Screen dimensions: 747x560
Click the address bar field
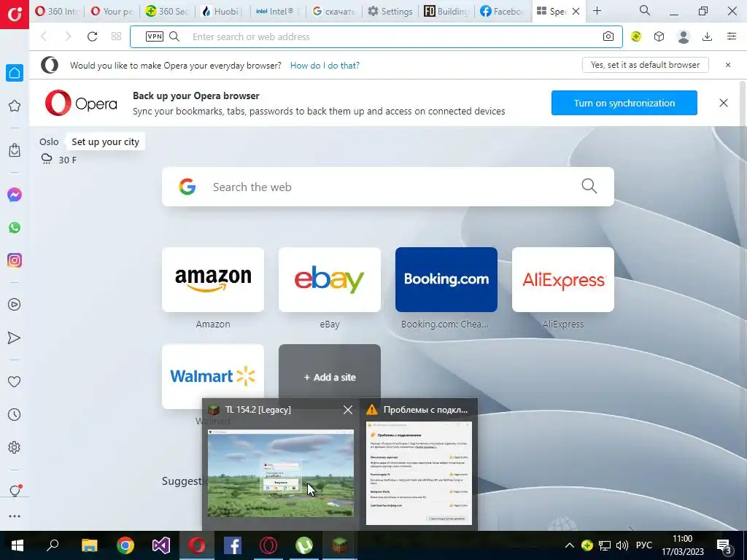pyautogui.click(x=376, y=36)
